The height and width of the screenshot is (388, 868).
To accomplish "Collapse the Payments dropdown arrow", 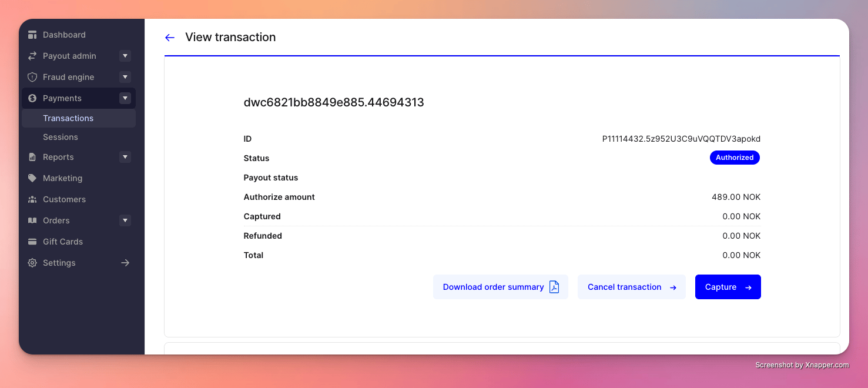I will pyautogui.click(x=125, y=98).
